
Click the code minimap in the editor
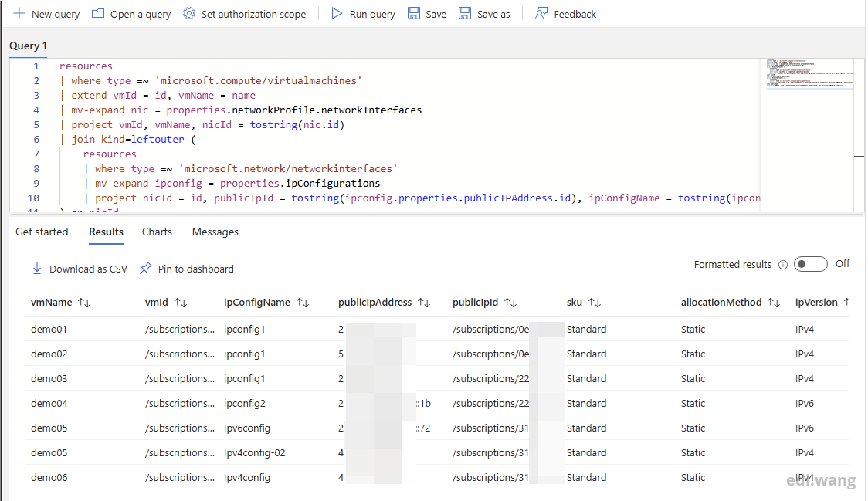point(810,73)
